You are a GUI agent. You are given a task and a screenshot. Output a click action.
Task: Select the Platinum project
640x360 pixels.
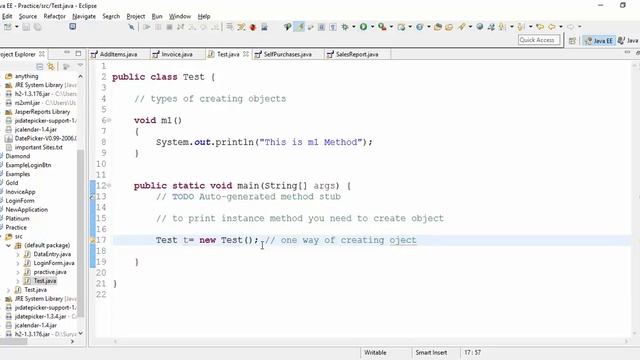click(17, 218)
